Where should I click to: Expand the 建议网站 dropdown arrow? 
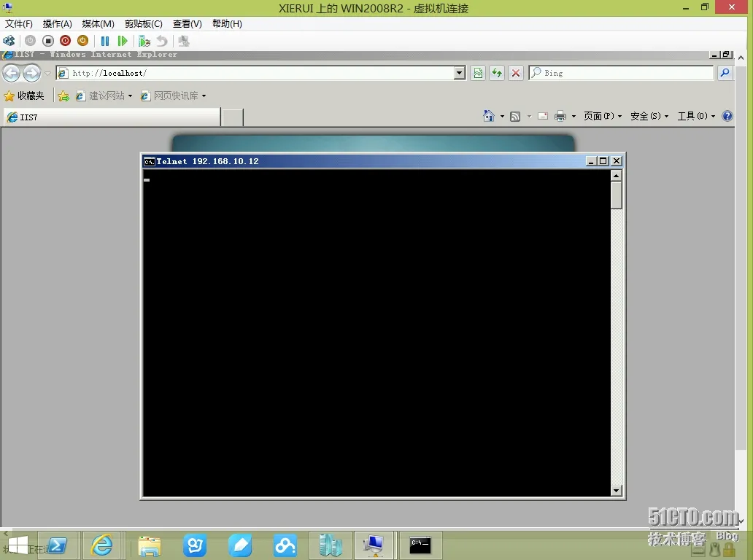point(130,96)
